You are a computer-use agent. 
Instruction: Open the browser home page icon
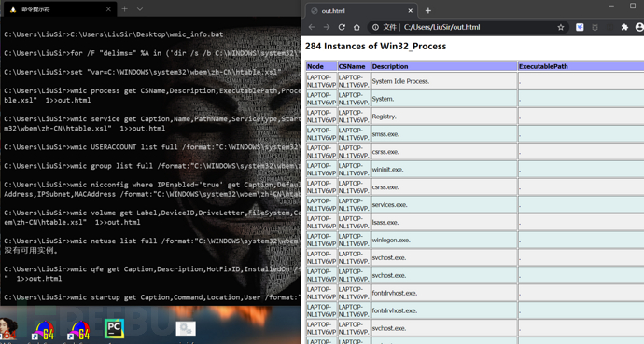click(x=357, y=27)
